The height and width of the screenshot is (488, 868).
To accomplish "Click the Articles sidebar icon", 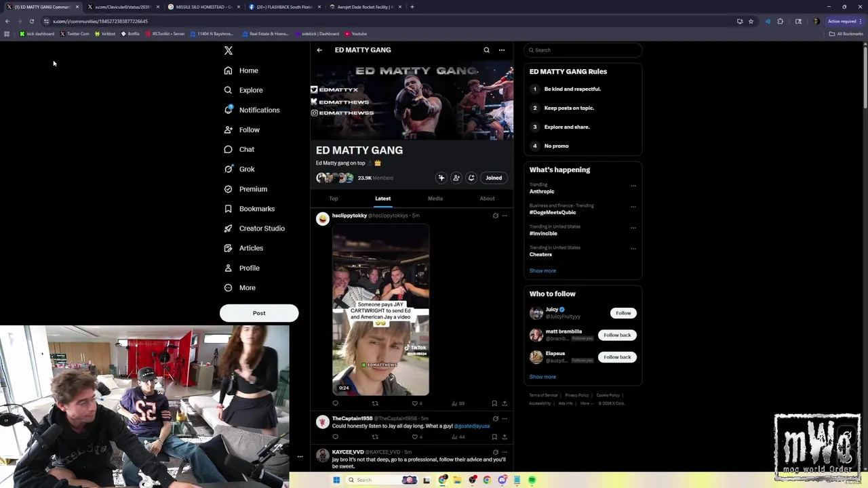I will coord(228,248).
